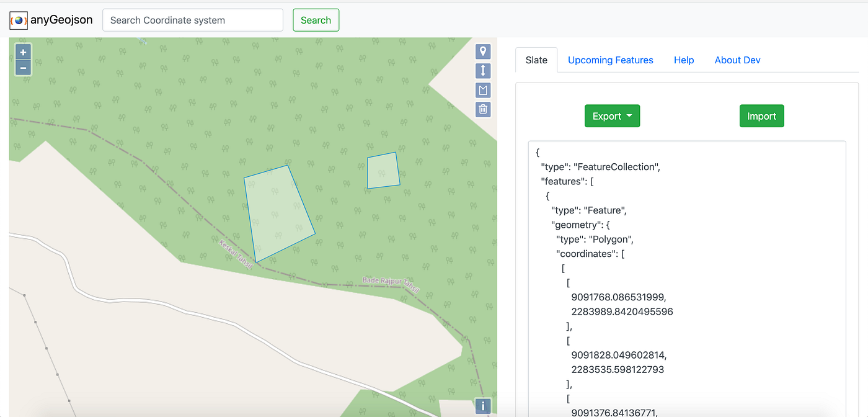Click the Search button
The height and width of the screenshot is (417, 868).
316,20
